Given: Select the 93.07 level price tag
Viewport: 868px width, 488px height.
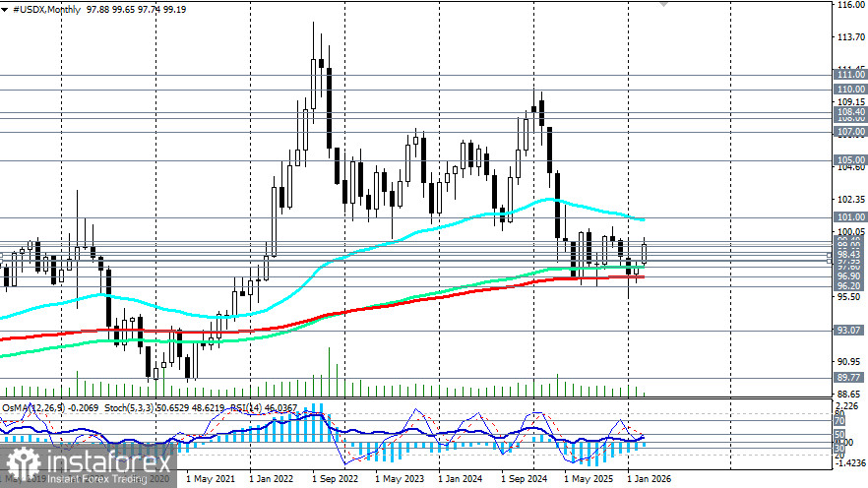Looking at the screenshot, I should (850, 331).
